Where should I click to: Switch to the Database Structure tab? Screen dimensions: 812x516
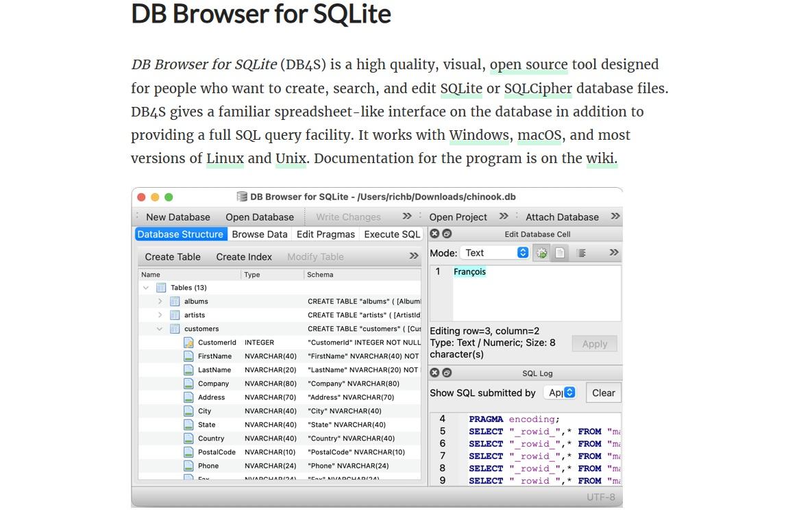click(x=180, y=234)
